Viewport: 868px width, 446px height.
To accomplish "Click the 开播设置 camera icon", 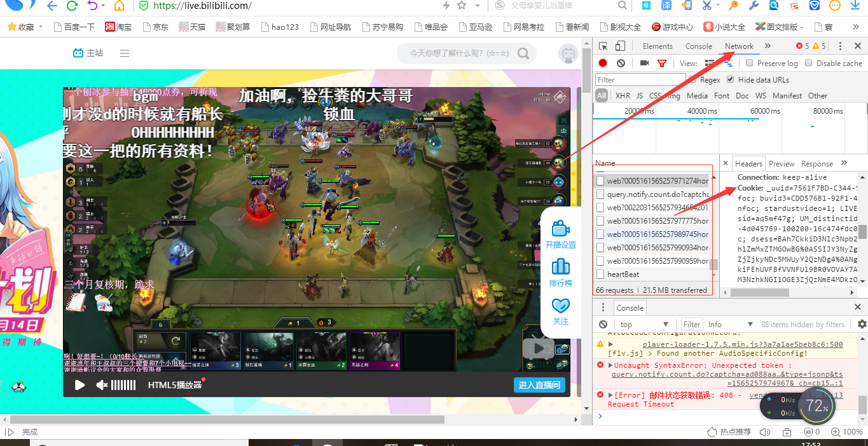I will 560,227.
